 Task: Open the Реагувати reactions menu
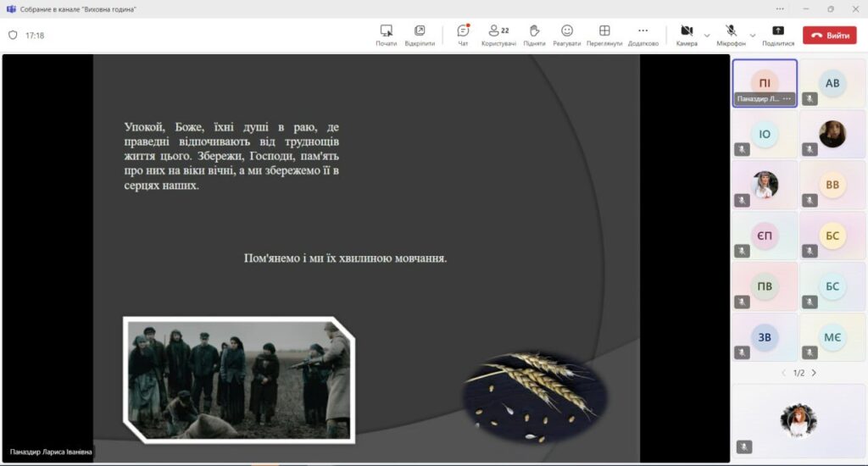[x=567, y=31]
